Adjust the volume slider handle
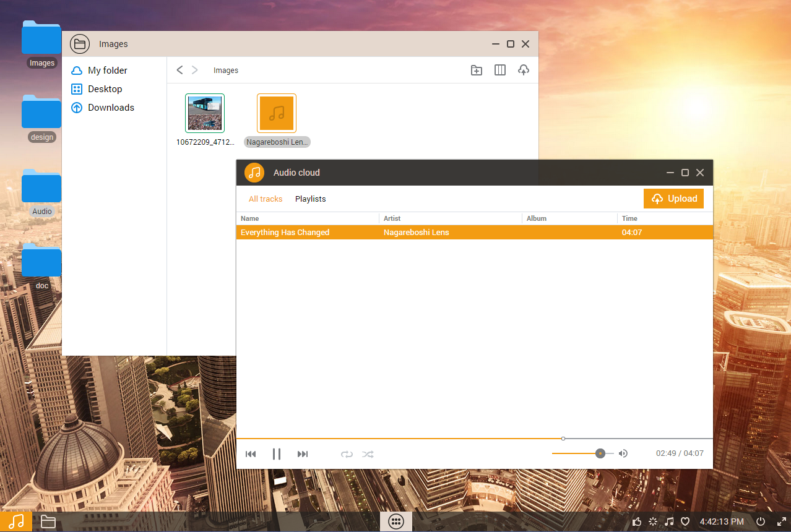This screenshot has width=791, height=532. 600,453
